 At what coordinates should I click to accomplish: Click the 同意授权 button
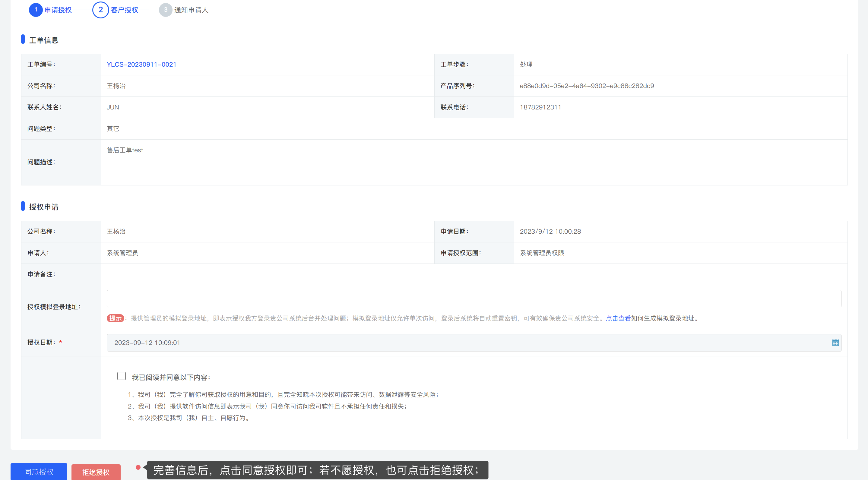[39, 472]
